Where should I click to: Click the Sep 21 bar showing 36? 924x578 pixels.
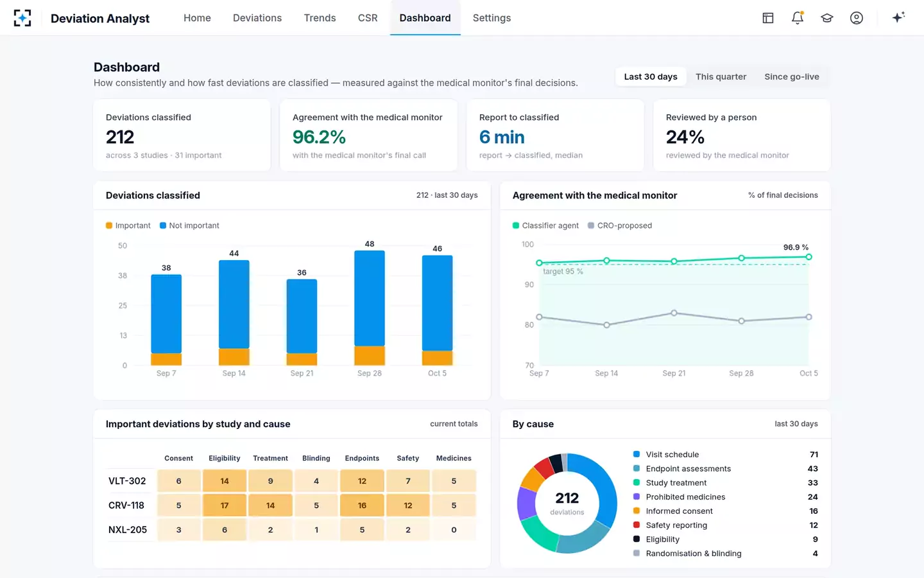point(302,322)
